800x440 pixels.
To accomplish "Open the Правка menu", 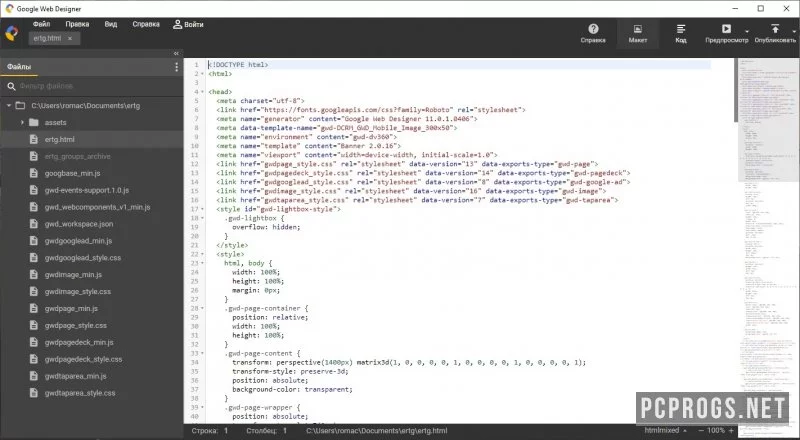I will (x=77, y=24).
